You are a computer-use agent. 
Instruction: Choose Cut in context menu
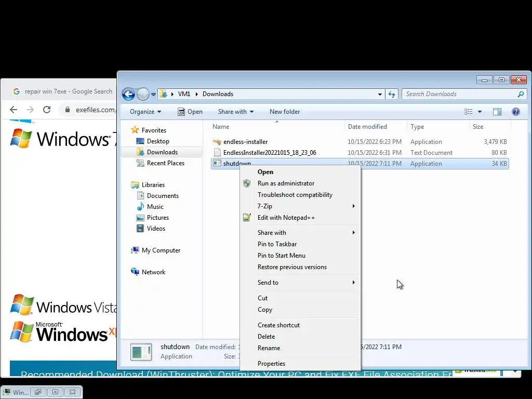[300, 298]
